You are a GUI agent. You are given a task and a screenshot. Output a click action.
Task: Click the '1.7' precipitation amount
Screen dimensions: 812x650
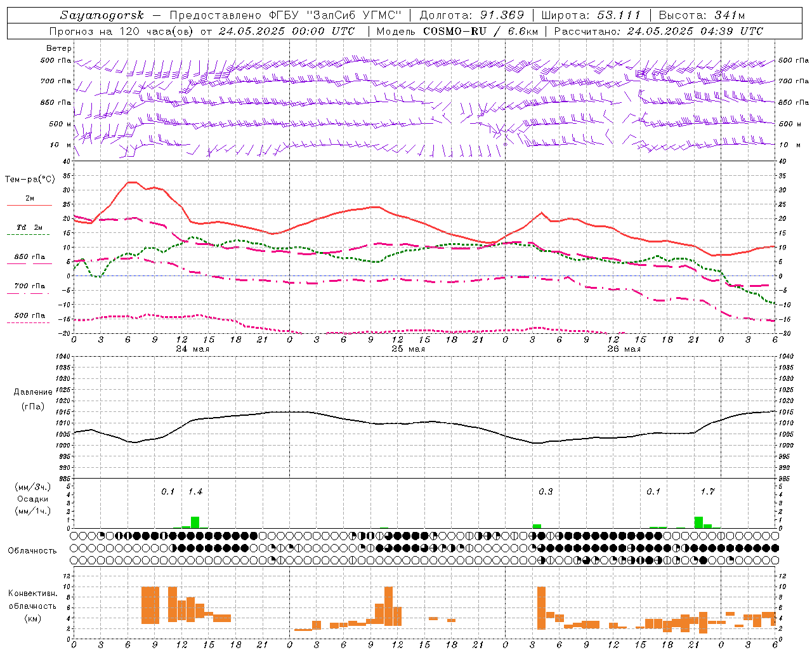coord(708,492)
